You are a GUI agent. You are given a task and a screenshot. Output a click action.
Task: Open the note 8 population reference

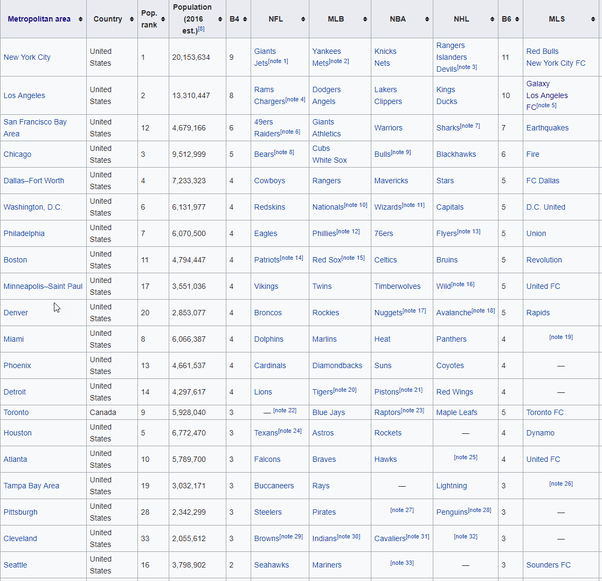(x=202, y=29)
